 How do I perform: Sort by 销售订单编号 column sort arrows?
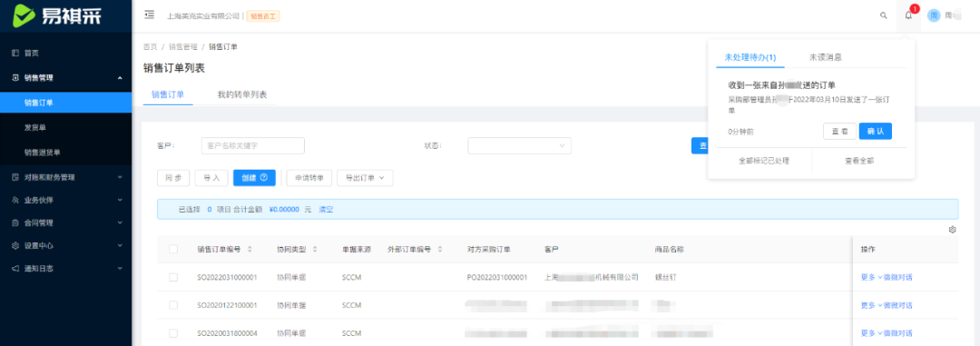(x=250, y=249)
